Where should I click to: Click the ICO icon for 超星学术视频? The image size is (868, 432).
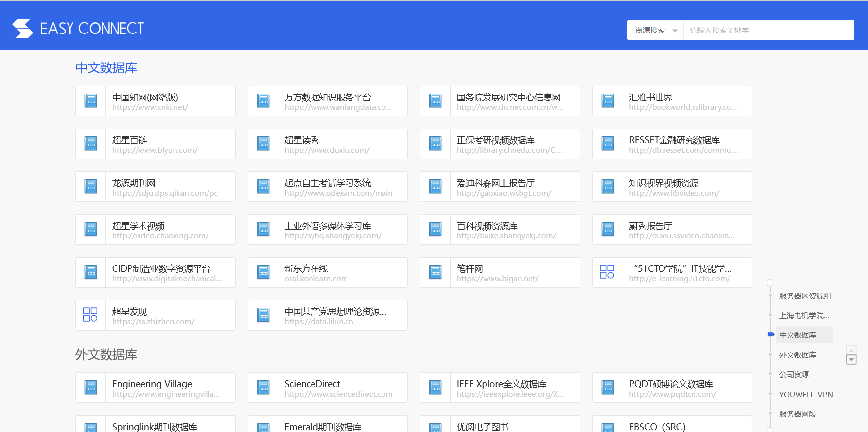(x=91, y=230)
